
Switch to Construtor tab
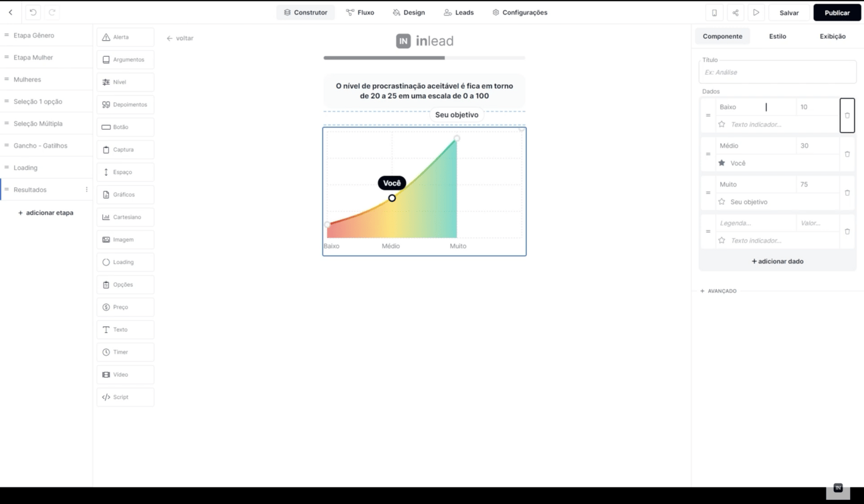point(306,13)
